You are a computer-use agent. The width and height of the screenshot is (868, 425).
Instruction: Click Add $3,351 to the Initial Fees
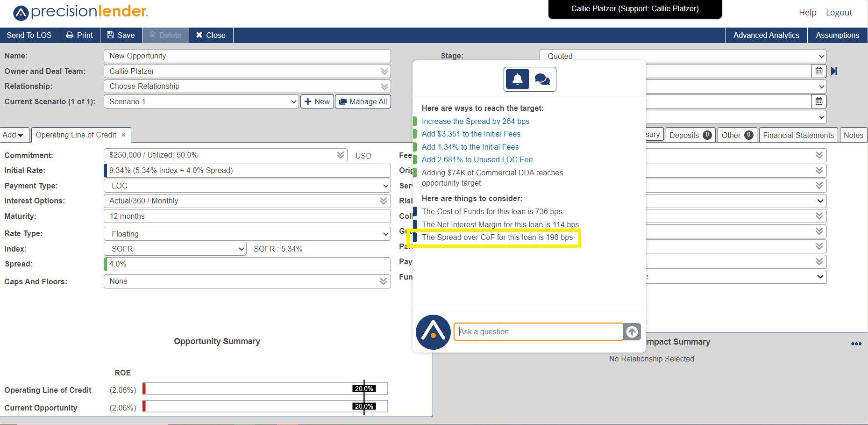click(471, 134)
